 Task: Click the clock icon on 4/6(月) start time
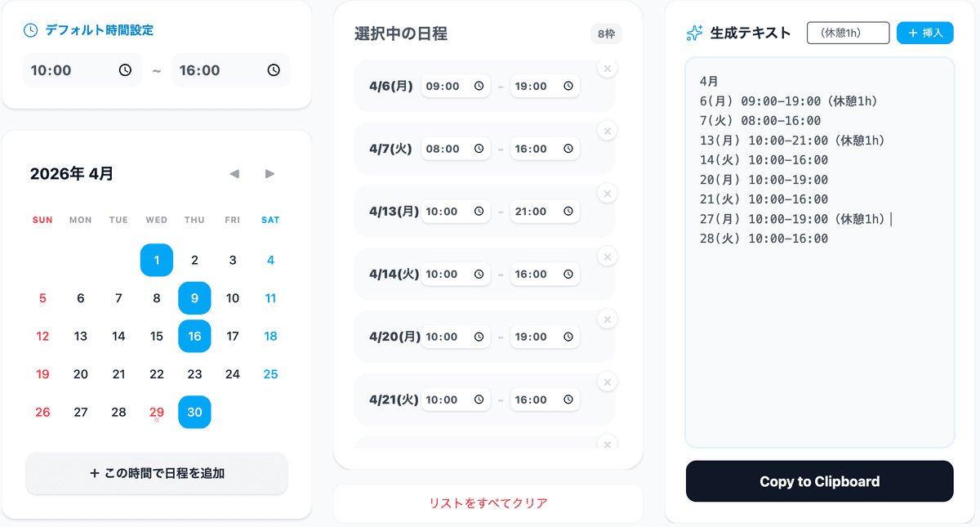pyautogui.click(x=480, y=86)
